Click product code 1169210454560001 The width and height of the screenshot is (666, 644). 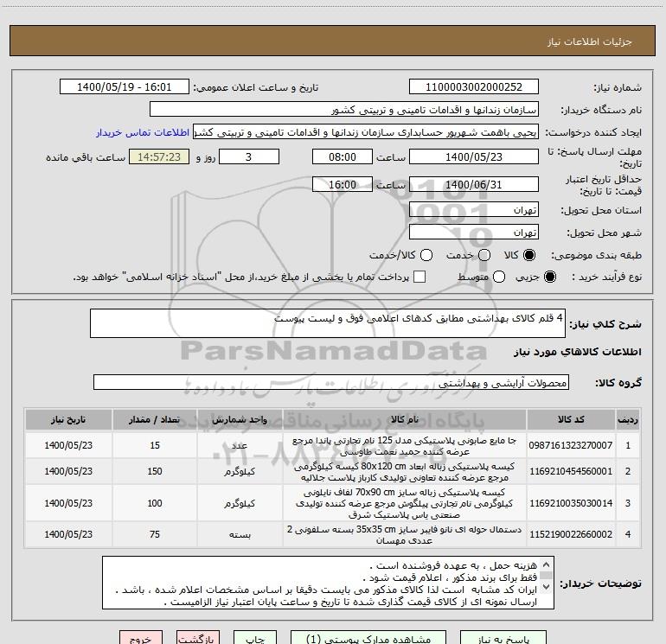(571, 471)
